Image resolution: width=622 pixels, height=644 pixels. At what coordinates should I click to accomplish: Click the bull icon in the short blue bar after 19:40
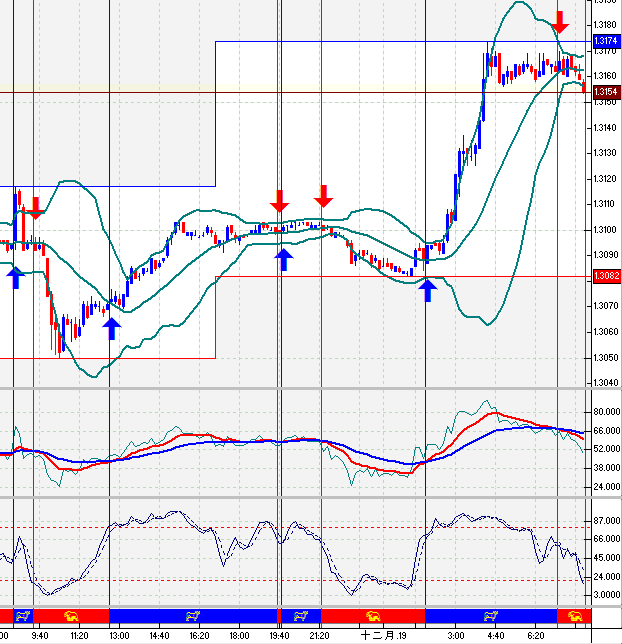pyautogui.click(x=301, y=616)
